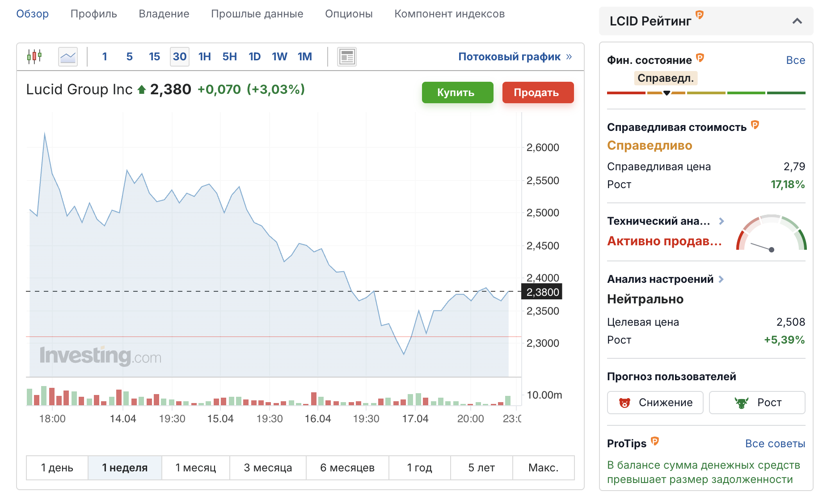Expand Анализ настроений chevron
827x504 pixels.
click(721, 279)
